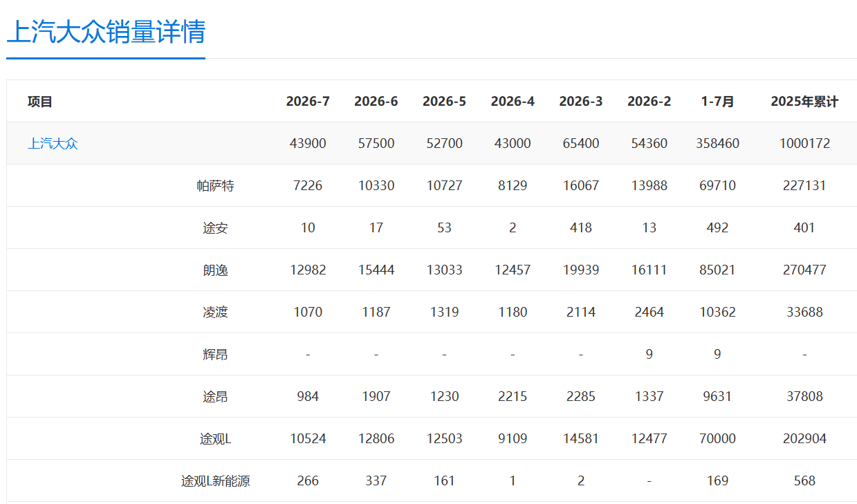This screenshot has width=857, height=504.
Task: Select the 2026-5 column header
Action: click(444, 102)
